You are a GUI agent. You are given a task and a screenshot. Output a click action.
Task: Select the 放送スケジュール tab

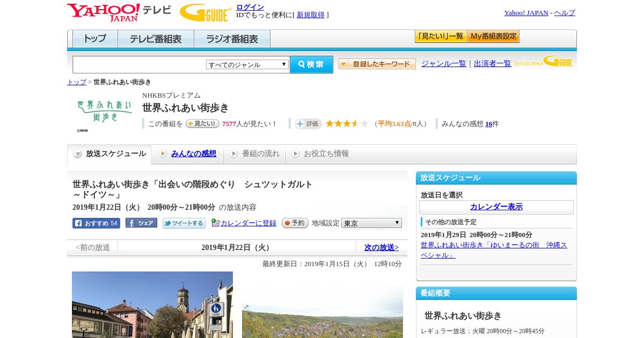pyautogui.click(x=109, y=154)
